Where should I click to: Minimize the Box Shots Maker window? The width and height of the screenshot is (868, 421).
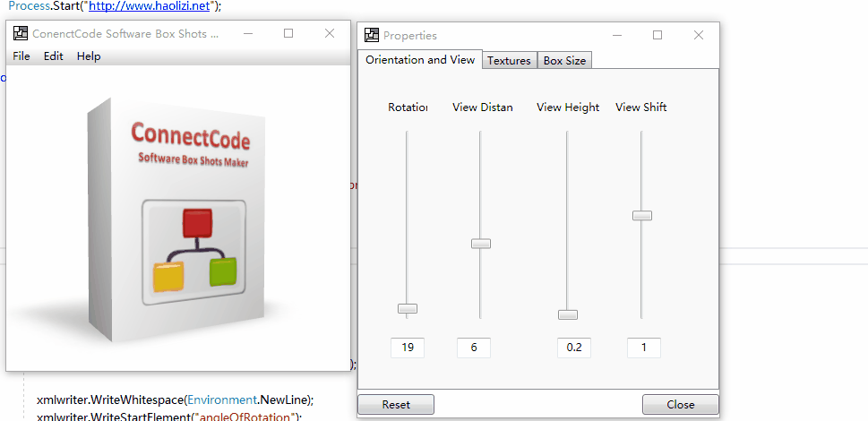pos(248,33)
